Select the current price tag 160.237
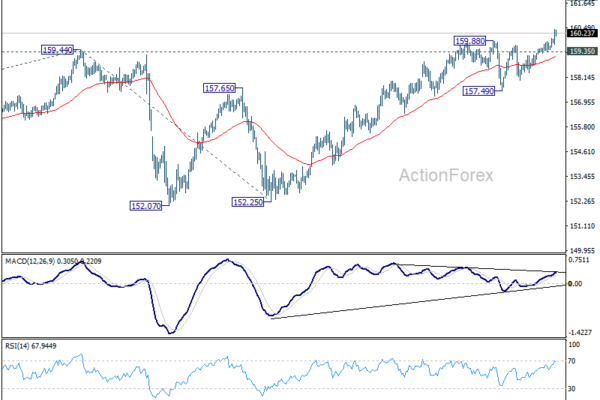This screenshot has width=600, height=400. click(x=582, y=33)
